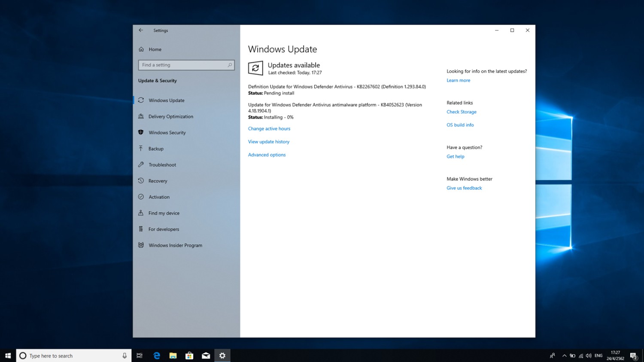This screenshot has height=362, width=644.
Task: Switch to Delivery Optimization section
Action: [x=170, y=117]
